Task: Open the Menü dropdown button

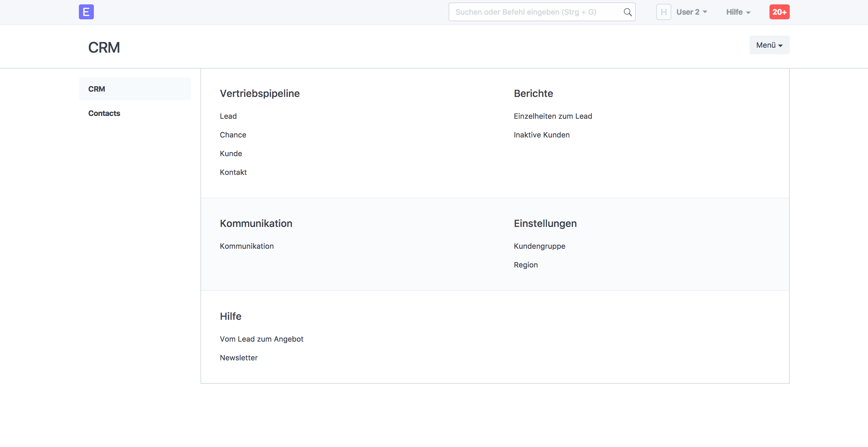Action: coord(769,45)
